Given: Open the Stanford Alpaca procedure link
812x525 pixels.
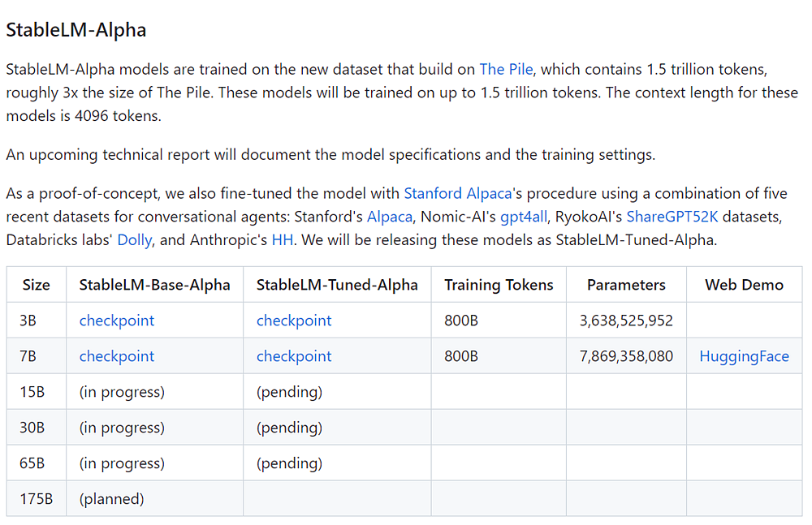Looking at the screenshot, I should (458, 194).
